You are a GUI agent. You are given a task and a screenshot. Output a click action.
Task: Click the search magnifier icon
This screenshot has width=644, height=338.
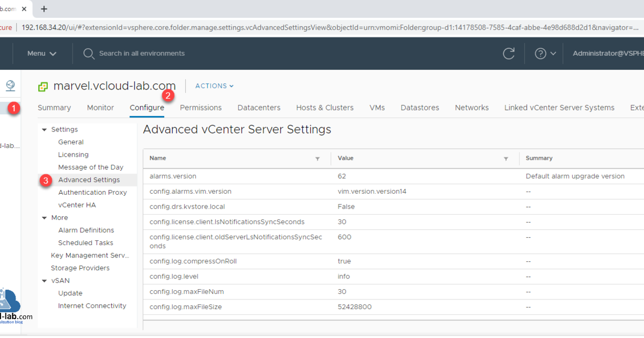pos(89,54)
